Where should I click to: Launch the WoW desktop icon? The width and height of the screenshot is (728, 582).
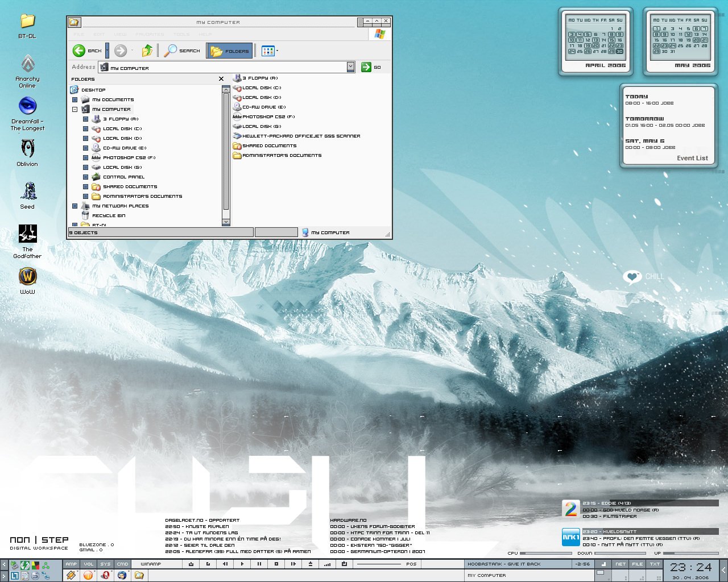(x=27, y=276)
